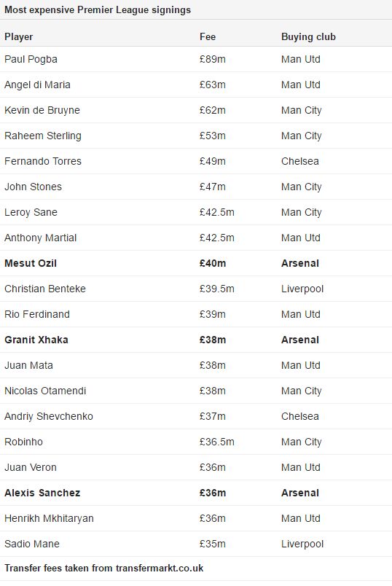Image resolution: width=392 pixels, height=586 pixels.
Task: Select the Raheem Sterling entry
Action: 43,136
